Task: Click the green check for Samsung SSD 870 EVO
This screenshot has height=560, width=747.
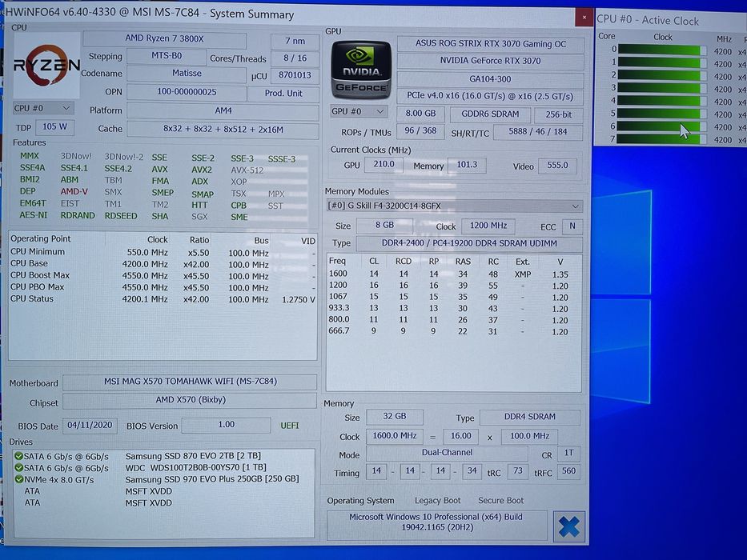Action: (x=19, y=456)
